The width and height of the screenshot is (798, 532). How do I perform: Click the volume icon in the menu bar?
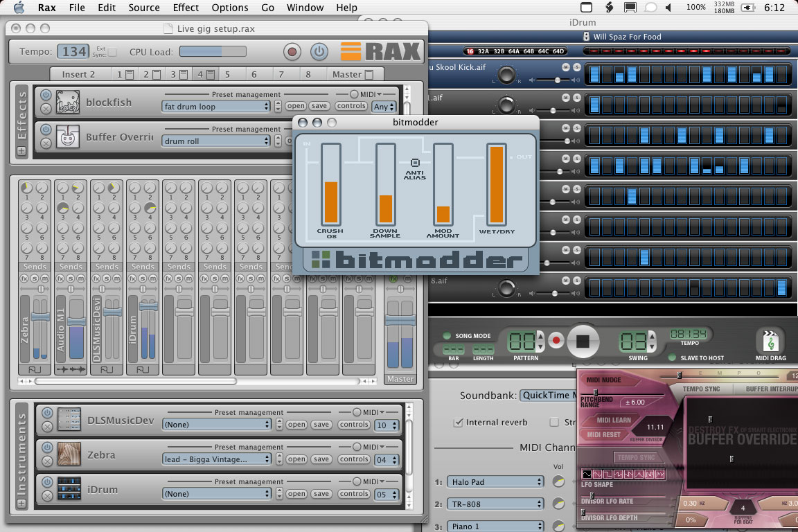point(668,8)
